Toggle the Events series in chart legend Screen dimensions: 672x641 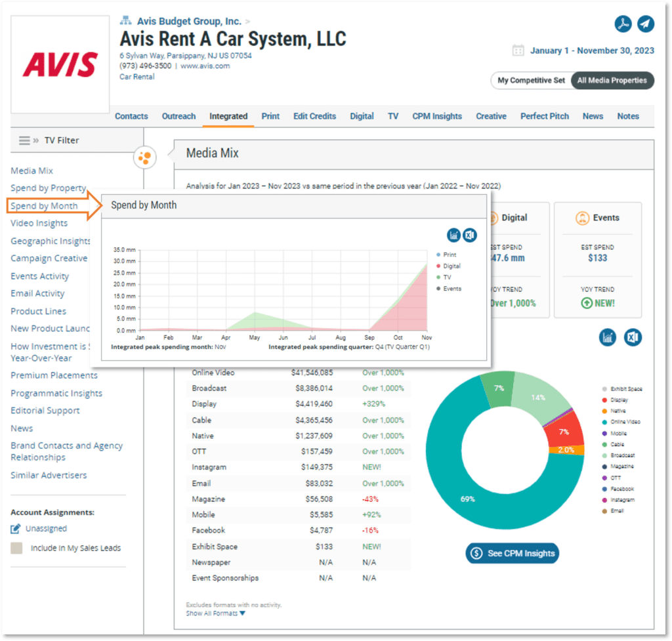point(449,289)
